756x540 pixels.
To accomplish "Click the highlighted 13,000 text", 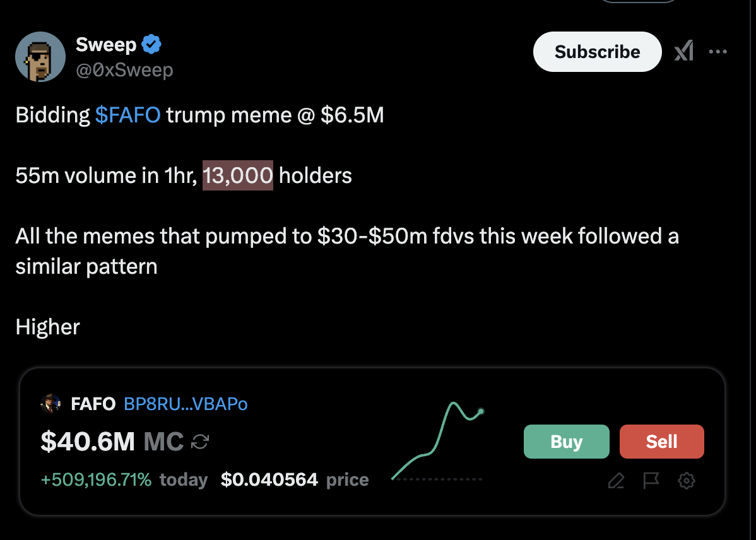I will [238, 175].
